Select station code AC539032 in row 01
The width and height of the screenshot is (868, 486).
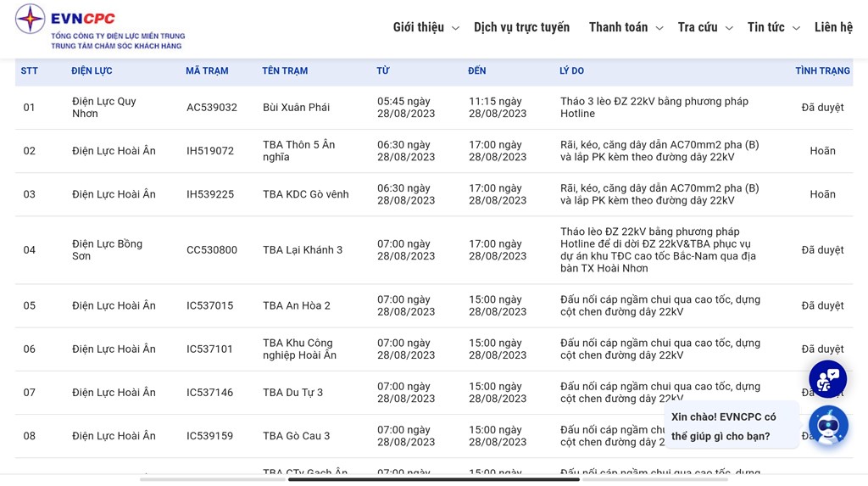click(211, 108)
